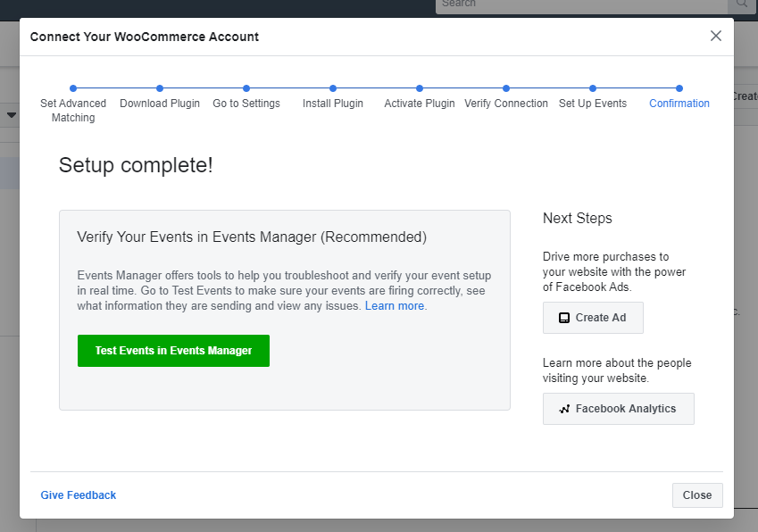
Task: Select the Verify Connection step
Action: pyautogui.click(x=506, y=104)
